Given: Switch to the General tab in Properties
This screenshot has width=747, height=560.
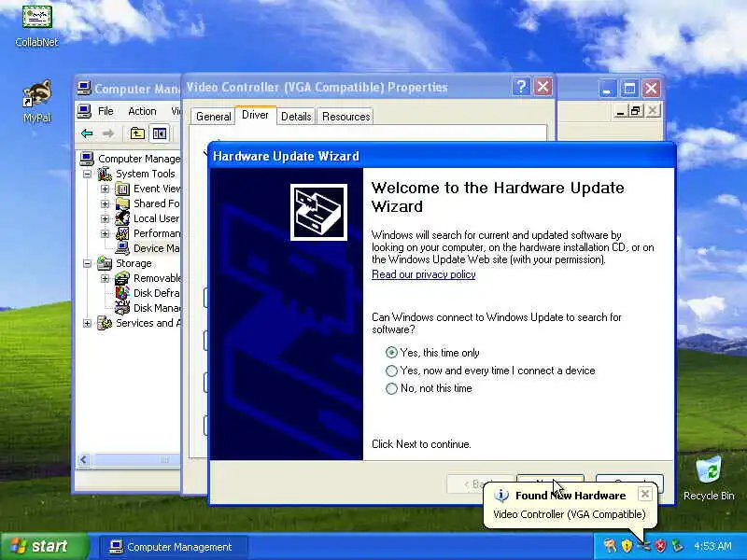Looking at the screenshot, I should point(213,117).
